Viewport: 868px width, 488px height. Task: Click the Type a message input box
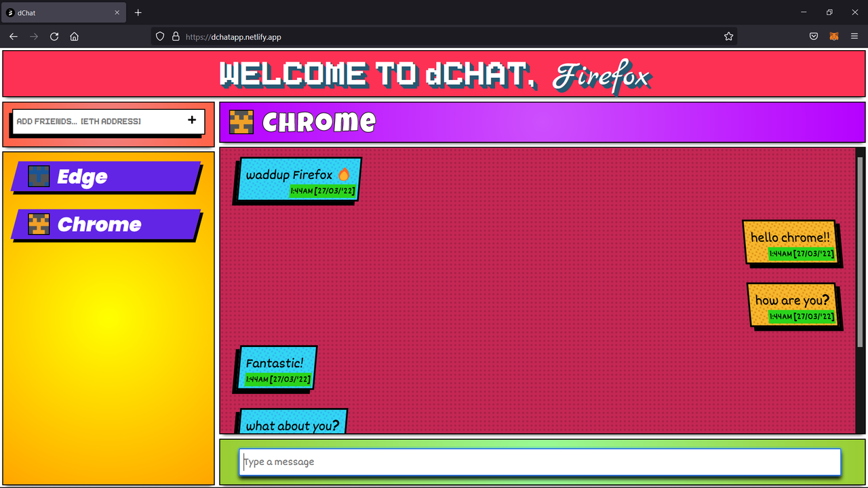click(540, 462)
